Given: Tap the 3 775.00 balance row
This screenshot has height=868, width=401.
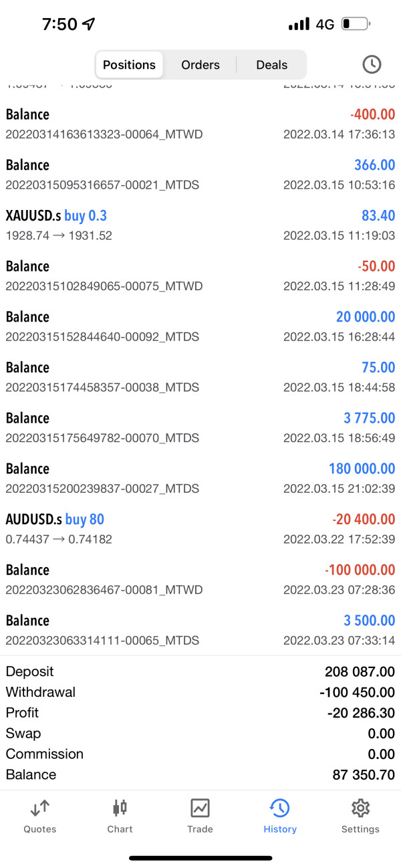Looking at the screenshot, I should (200, 427).
